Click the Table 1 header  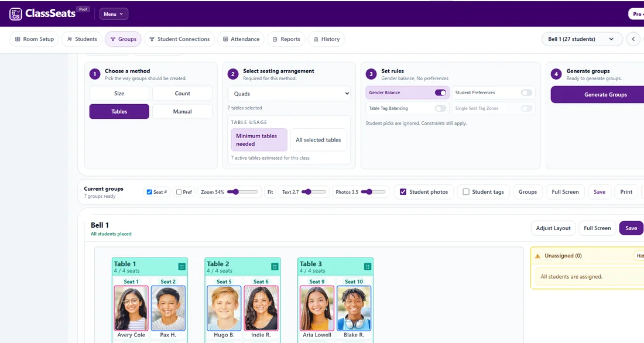pos(150,266)
